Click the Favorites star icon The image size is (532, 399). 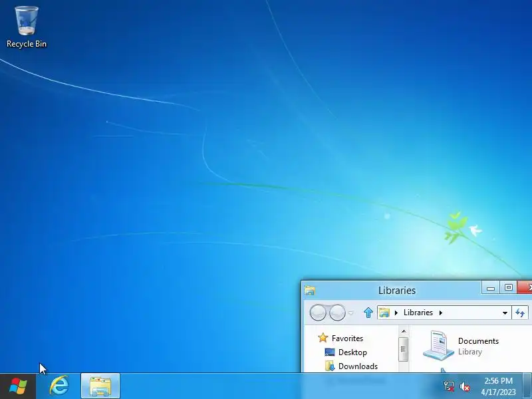pos(323,338)
